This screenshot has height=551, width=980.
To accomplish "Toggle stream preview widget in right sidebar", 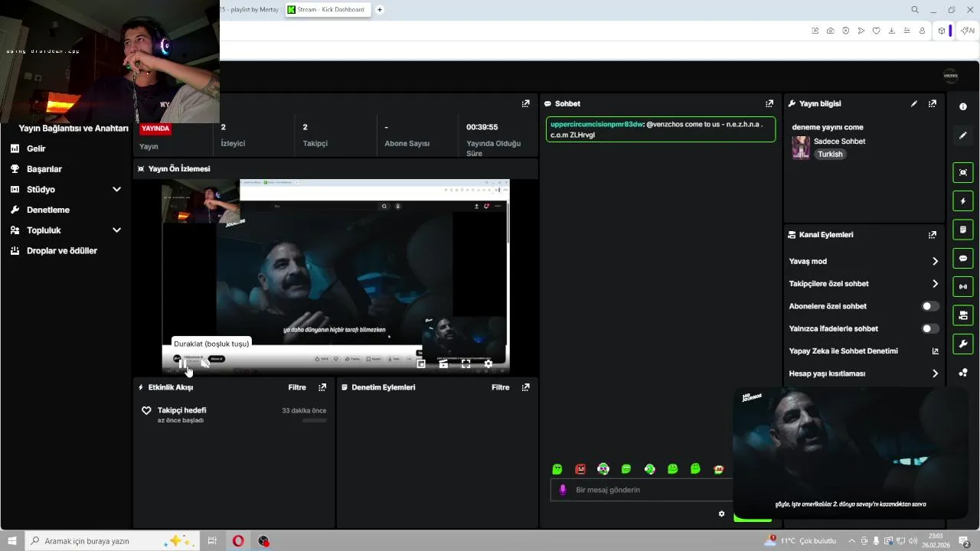I will pos(963,172).
